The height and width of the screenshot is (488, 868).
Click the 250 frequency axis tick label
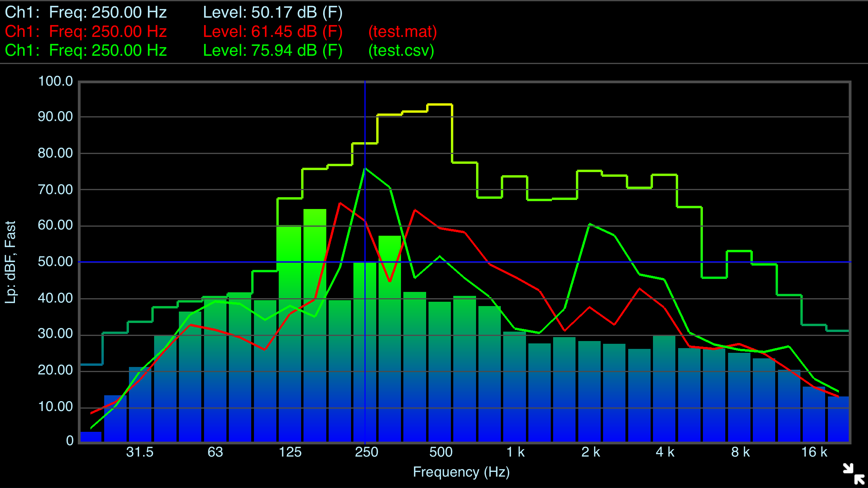366,452
